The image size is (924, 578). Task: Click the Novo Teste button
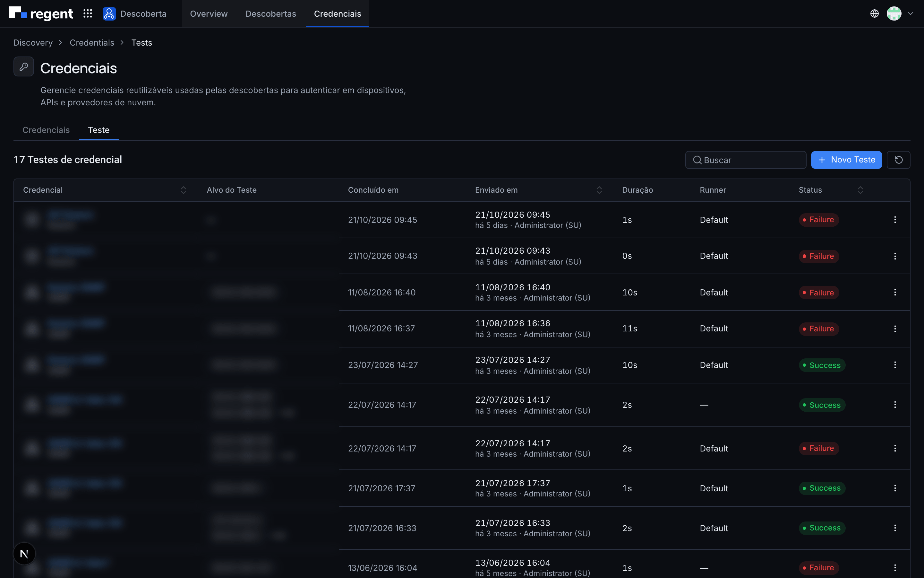(846, 160)
